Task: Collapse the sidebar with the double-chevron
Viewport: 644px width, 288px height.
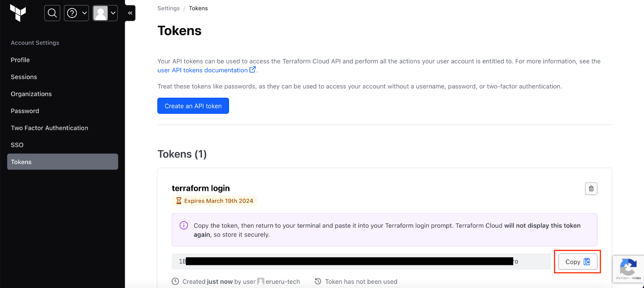Action: [130, 13]
